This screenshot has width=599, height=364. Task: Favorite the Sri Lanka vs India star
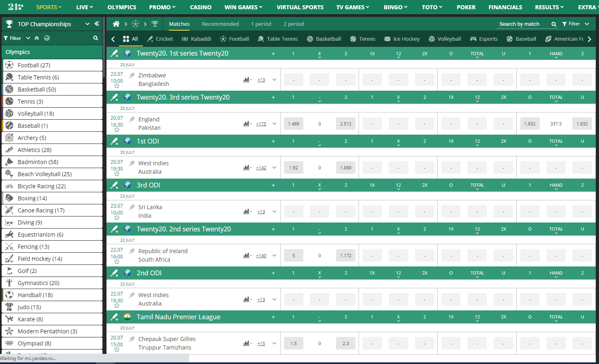point(117,218)
